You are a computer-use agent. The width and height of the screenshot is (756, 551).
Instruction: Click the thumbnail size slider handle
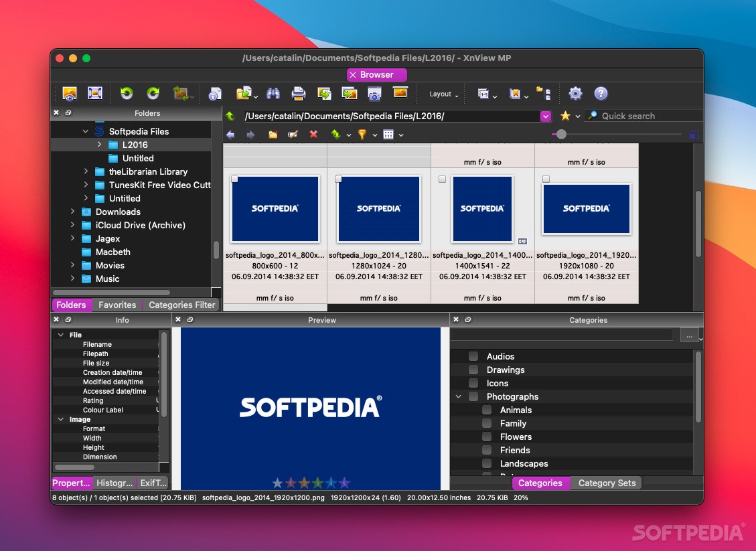tap(561, 135)
